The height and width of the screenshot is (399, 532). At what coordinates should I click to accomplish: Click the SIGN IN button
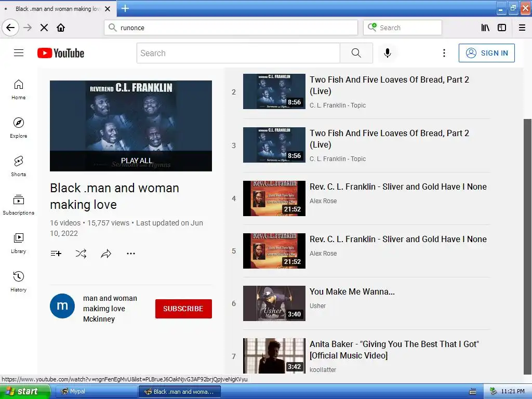coord(486,53)
